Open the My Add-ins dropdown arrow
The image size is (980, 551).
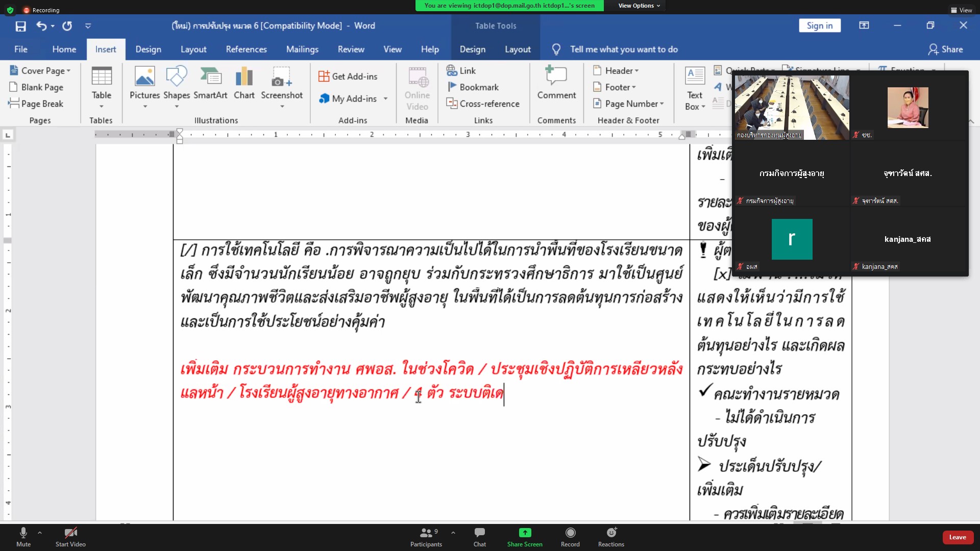pos(386,98)
